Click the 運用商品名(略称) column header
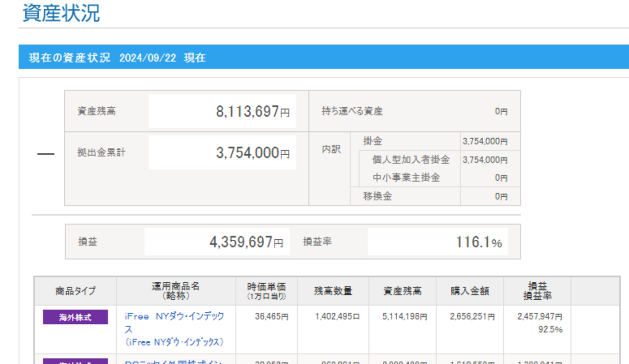Viewport: 629px width, 364px height. click(176, 291)
